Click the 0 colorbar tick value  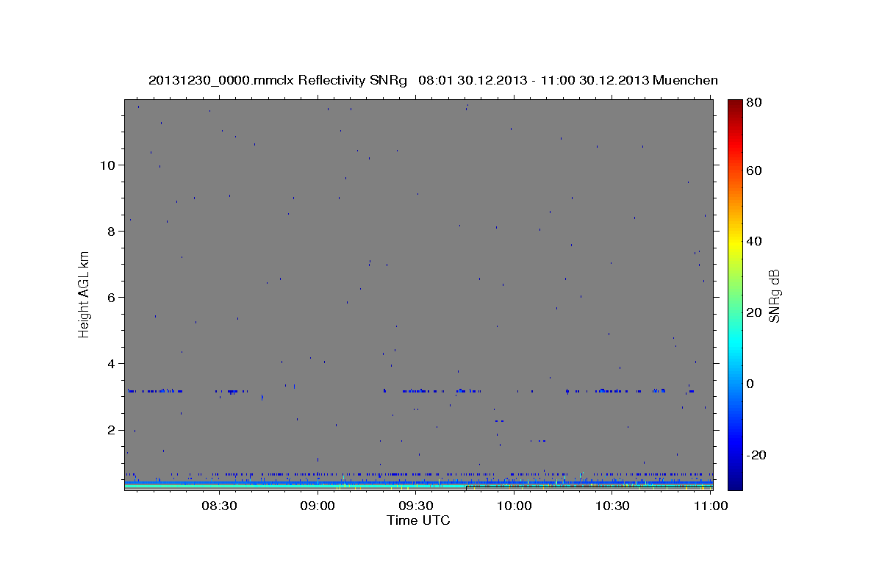pyautogui.click(x=751, y=384)
